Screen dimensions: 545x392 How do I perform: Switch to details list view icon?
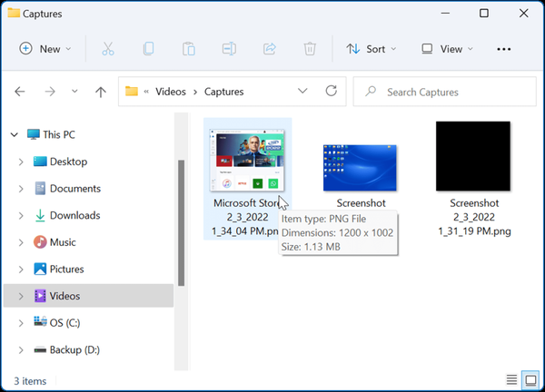point(511,380)
